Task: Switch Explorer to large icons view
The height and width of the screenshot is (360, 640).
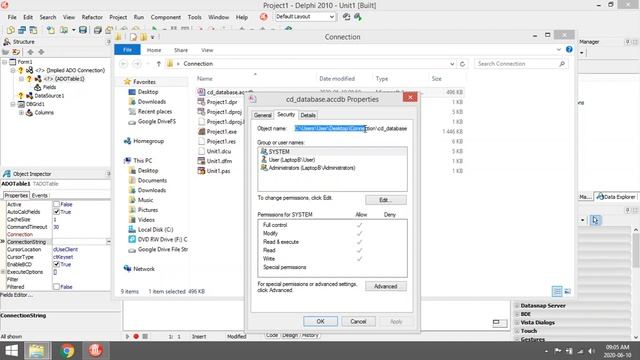Action: click(x=567, y=291)
